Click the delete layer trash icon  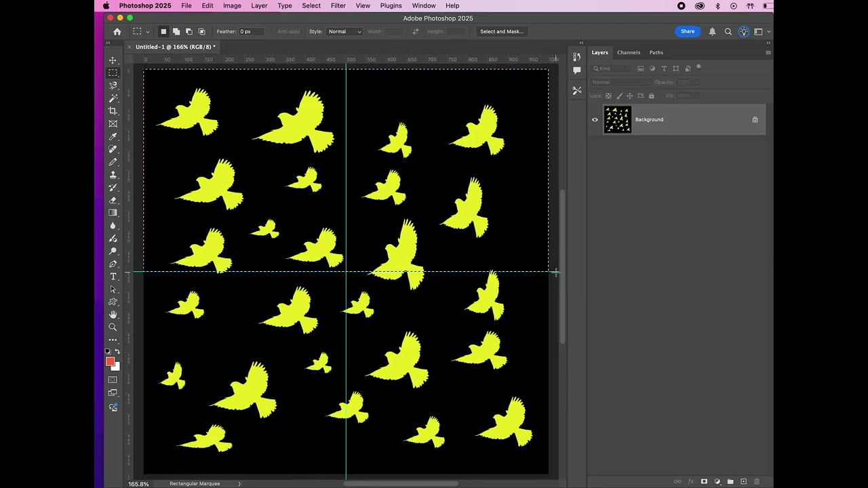[x=757, y=481]
